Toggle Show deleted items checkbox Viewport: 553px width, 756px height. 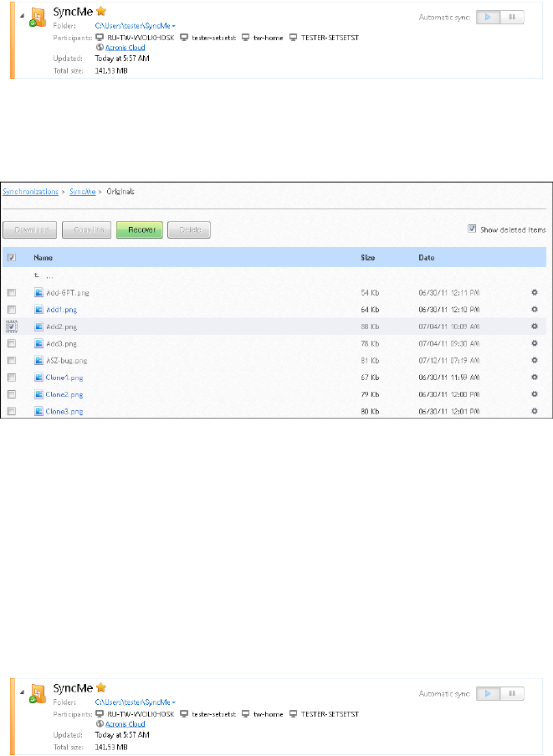(472, 229)
